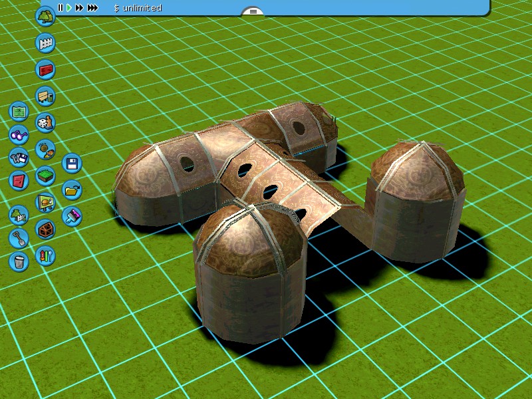Open the wrench and floppy disk tools icon

click(x=19, y=158)
